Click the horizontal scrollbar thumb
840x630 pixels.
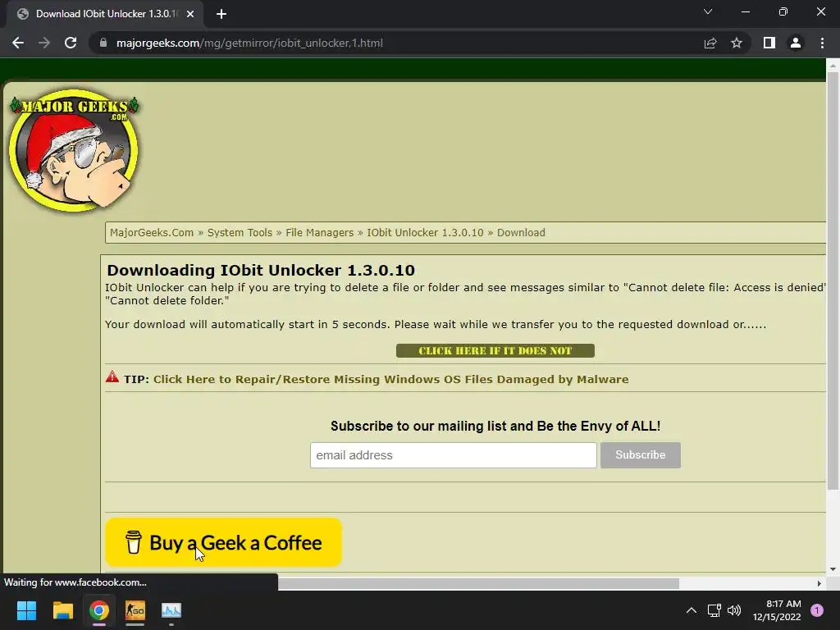(x=478, y=583)
